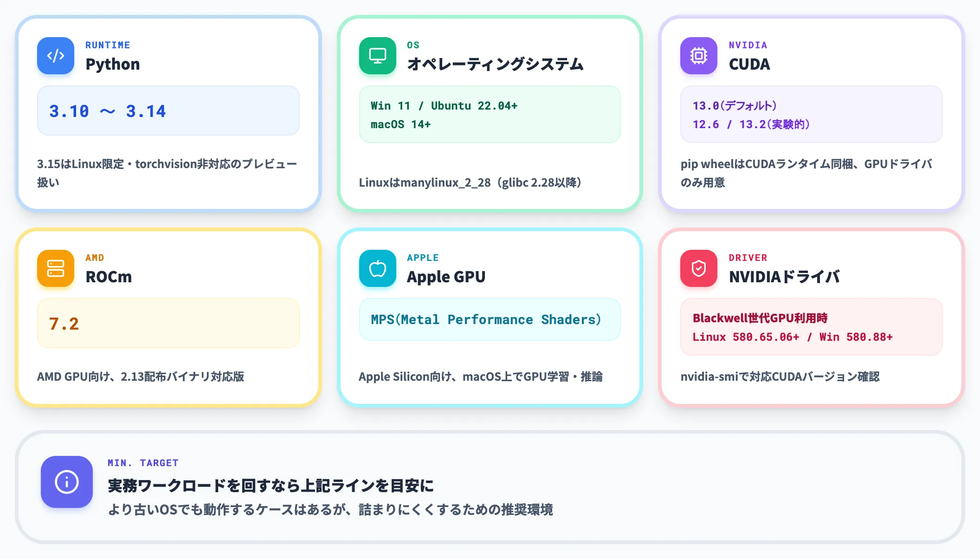
Task: Select the CUDA card heading
Action: click(749, 64)
